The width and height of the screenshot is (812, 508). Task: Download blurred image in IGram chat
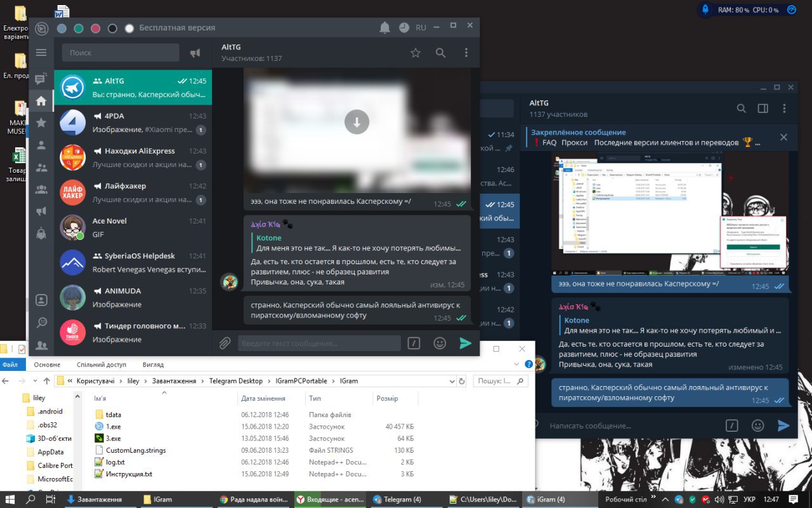(x=357, y=122)
